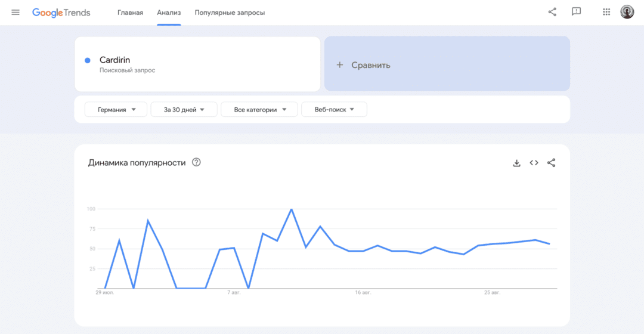Open the Google apps grid

(x=606, y=12)
